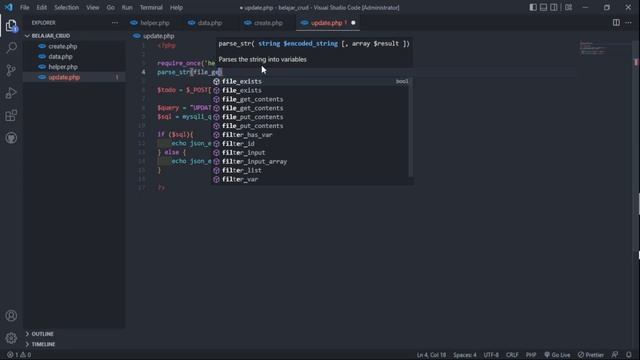Screen dimensions: 640x360
Task: Click the feedback icon in status bar
Action: [615, 355]
